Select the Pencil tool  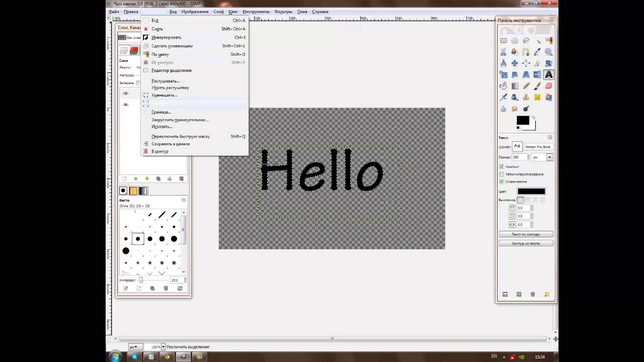526,86
